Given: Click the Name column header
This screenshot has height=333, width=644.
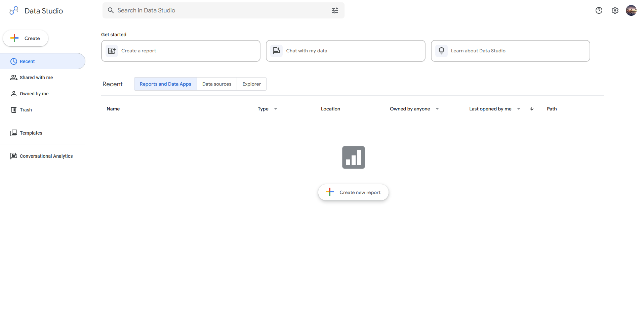Looking at the screenshot, I should [x=113, y=109].
